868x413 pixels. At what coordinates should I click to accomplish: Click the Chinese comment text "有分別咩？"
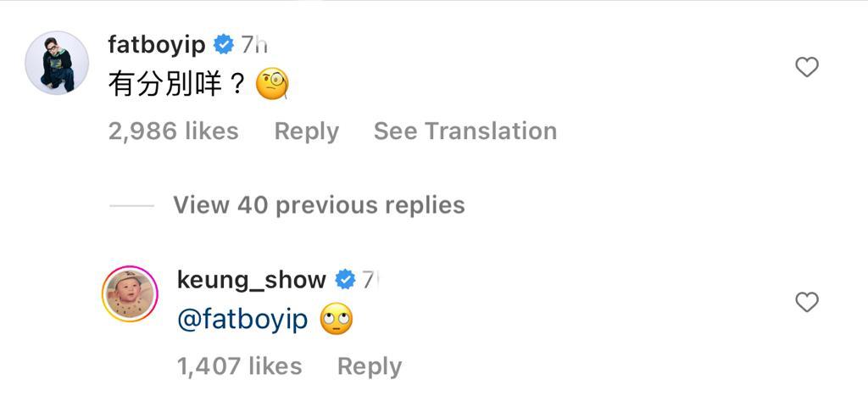(176, 84)
